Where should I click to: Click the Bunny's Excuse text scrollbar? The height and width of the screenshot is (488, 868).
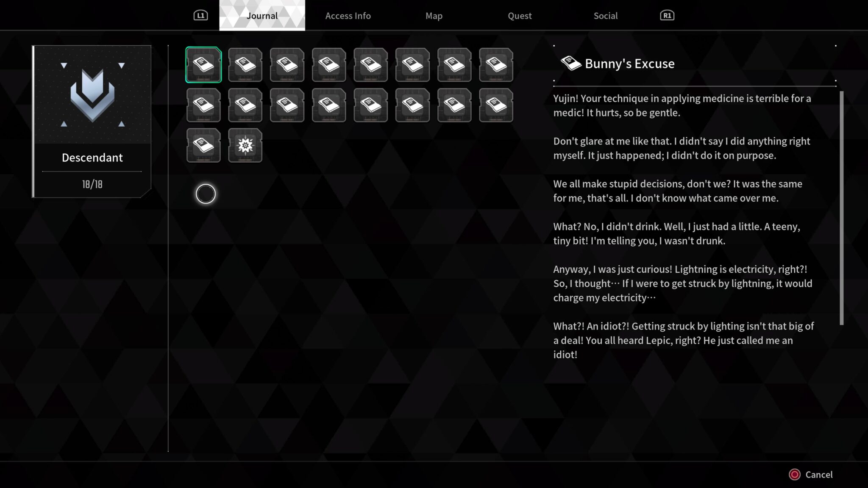click(841, 208)
